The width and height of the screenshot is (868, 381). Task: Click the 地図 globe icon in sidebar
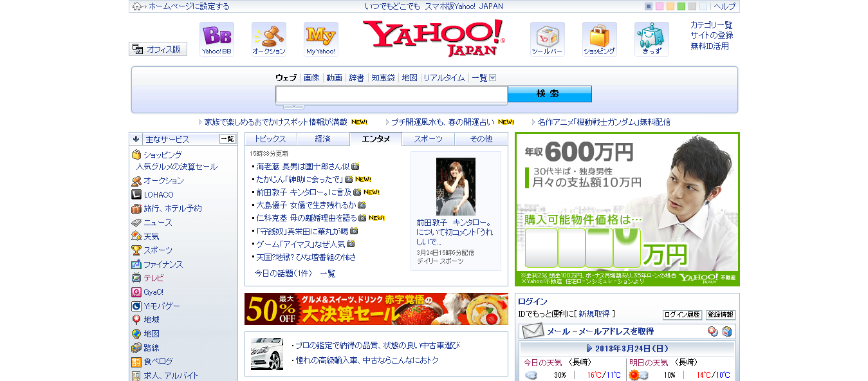click(x=136, y=334)
